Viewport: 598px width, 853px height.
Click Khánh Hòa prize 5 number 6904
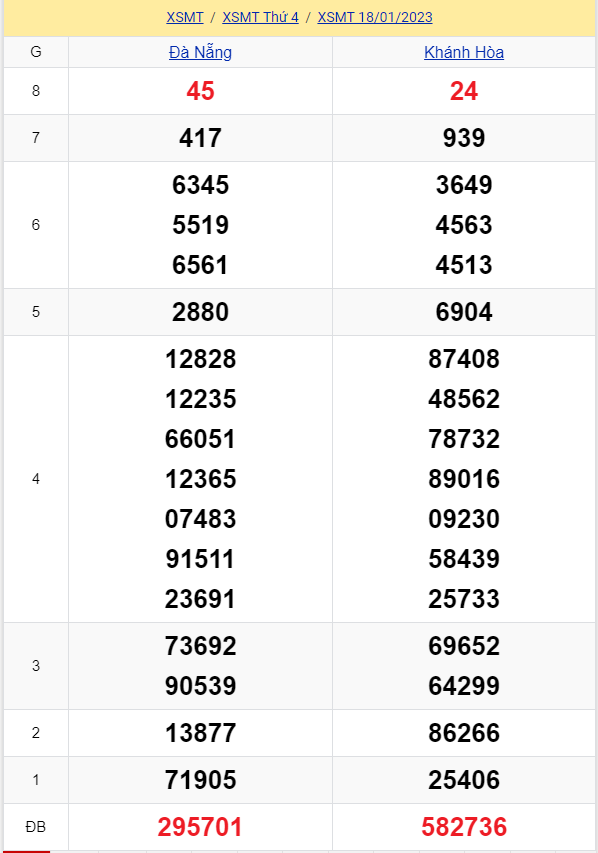(464, 312)
